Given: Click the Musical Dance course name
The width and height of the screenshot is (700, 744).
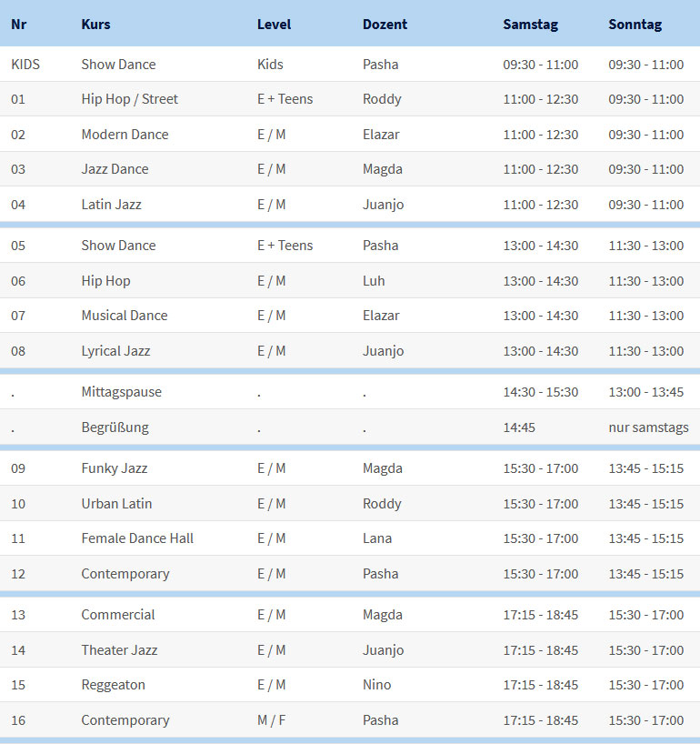Looking at the screenshot, I should tap(125, 316).
